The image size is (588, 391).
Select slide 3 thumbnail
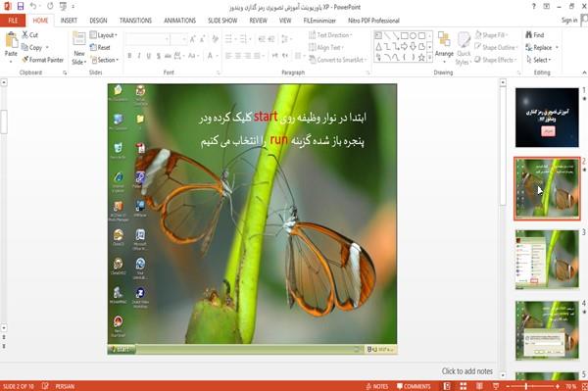(x=547, y=259)
